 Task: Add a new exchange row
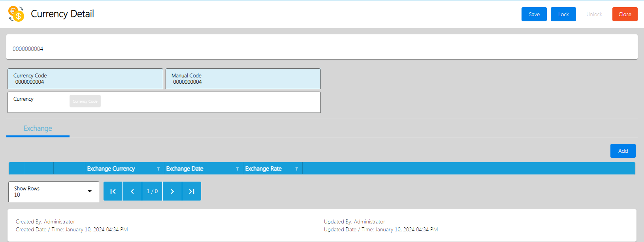pos(623,151)
